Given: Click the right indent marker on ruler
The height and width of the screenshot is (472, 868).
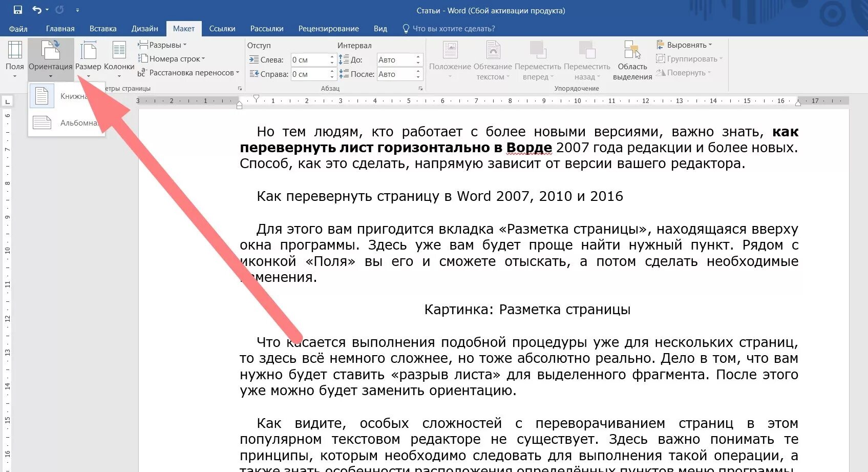Looking at the screenshot, I should (798, 103).
